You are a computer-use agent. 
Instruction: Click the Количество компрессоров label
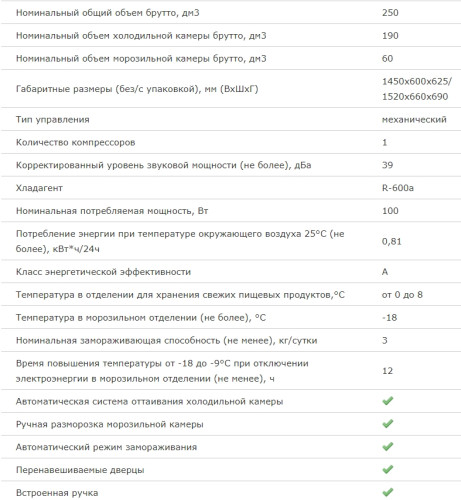(76, 142)
